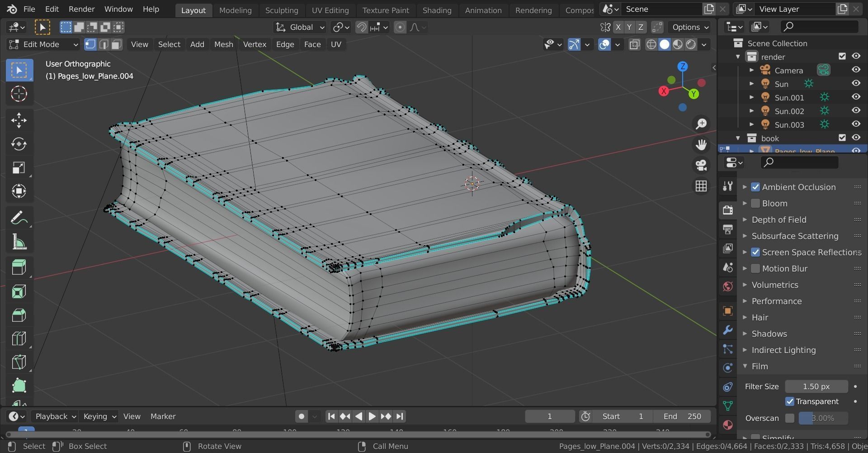Select the Knife tool
Image resolution: width=868 pixels, height=453 pixels.
point(19,362)
